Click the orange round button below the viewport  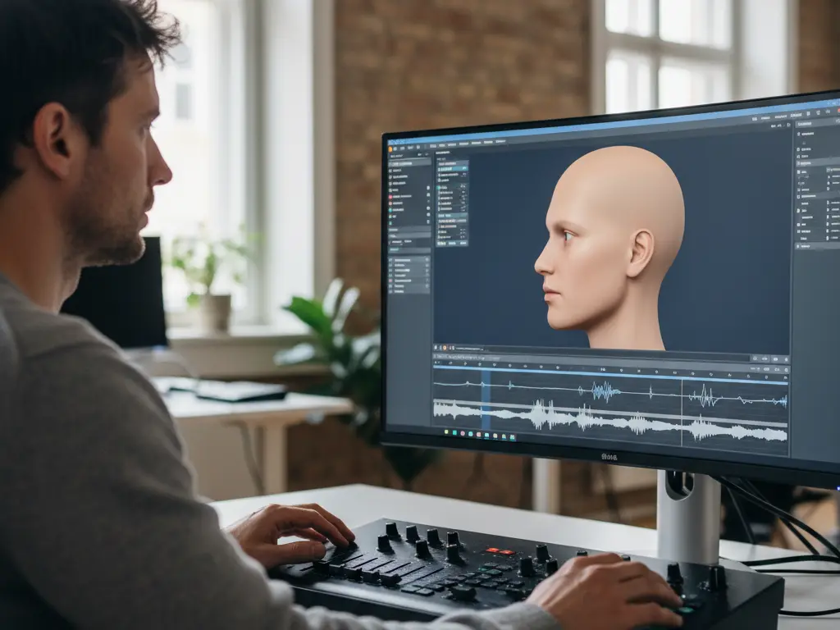pyautogui.click(x=444, y=348)
